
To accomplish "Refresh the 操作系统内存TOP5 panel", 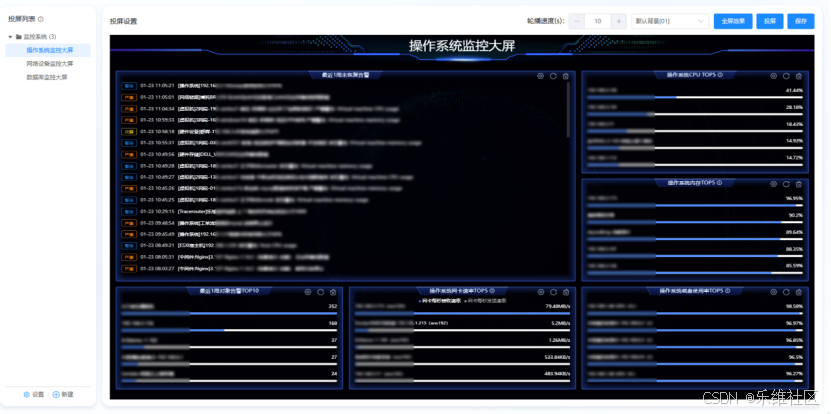I will pyautogui.click(x=786, y=184).
